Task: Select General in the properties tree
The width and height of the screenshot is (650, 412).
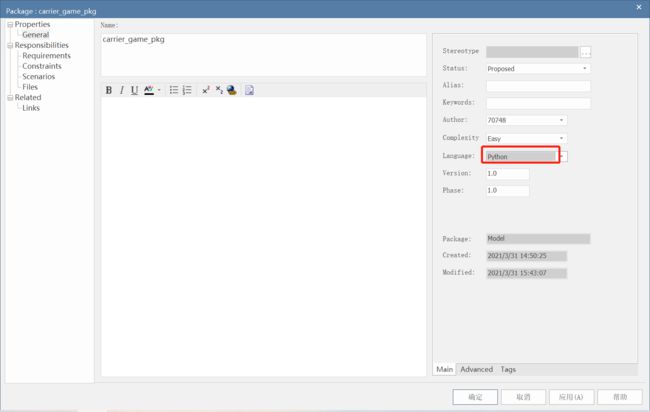Action: tap(36, 35)
